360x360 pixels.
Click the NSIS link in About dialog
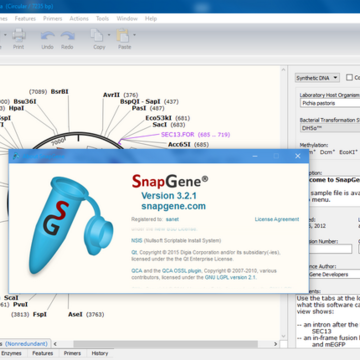pyautogui.click(x=136, y=240)
